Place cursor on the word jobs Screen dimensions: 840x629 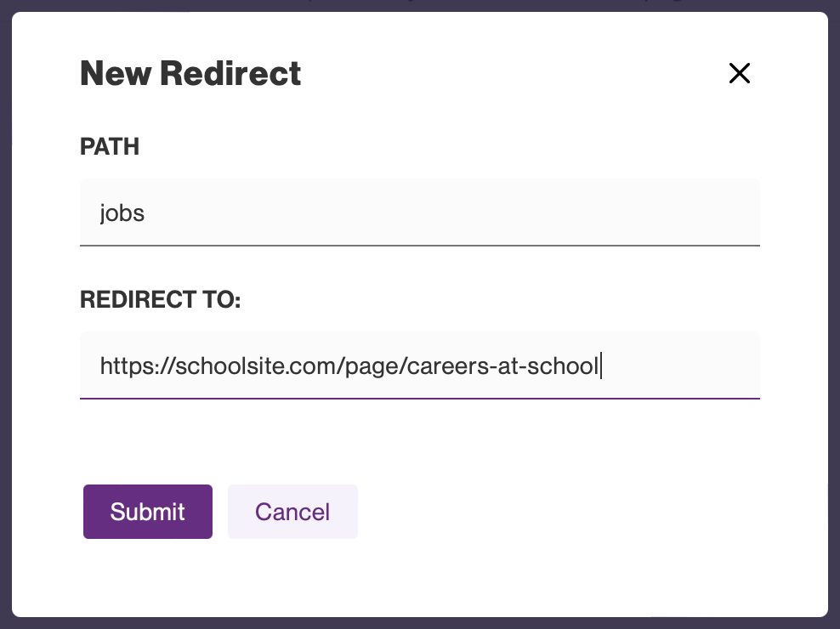[x=122, y=212]
